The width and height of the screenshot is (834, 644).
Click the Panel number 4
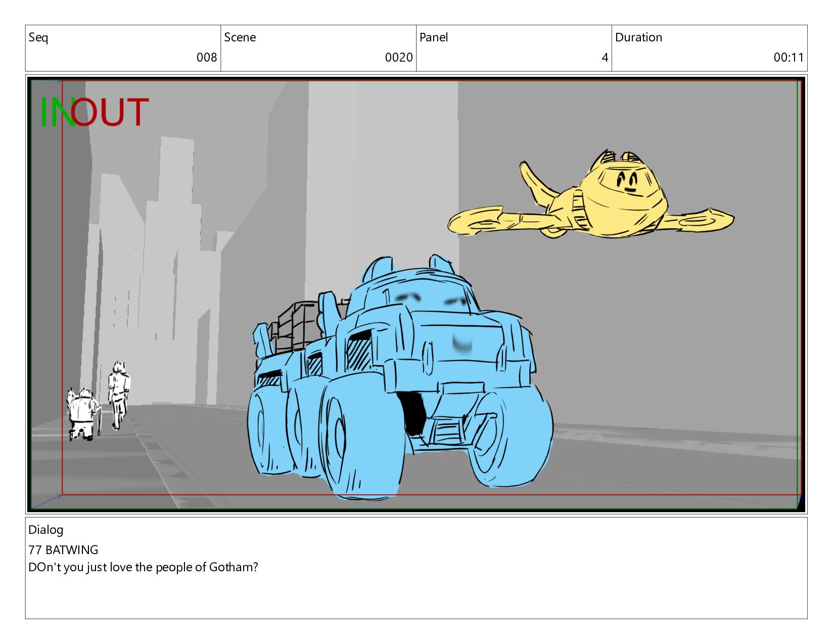point(605,58)
